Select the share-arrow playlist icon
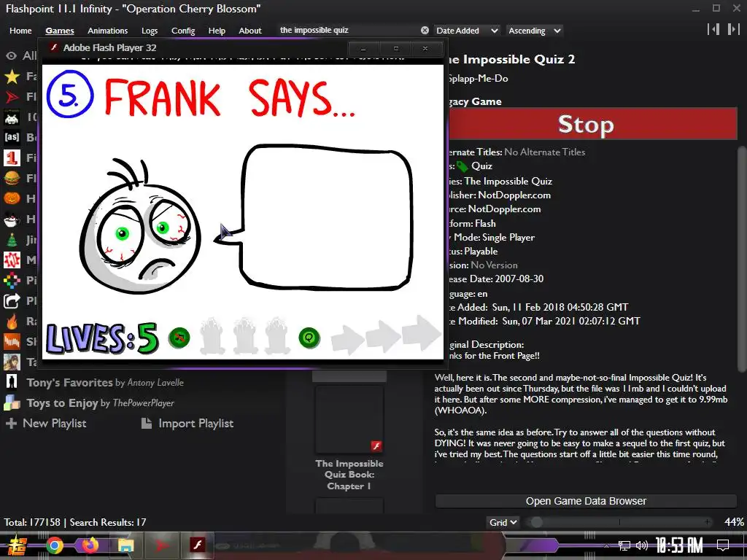Screen dimensions: 747x560 [x=12, y=301]
